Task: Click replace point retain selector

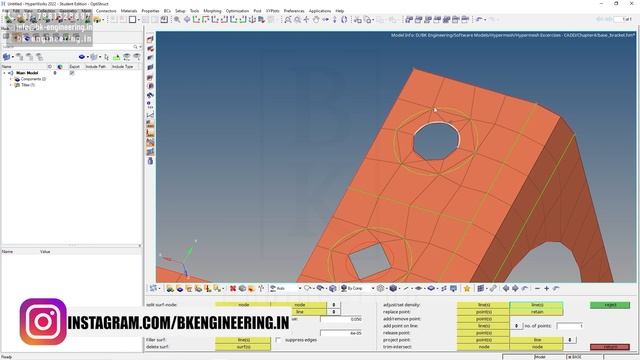Action: (x=537, y=312)
